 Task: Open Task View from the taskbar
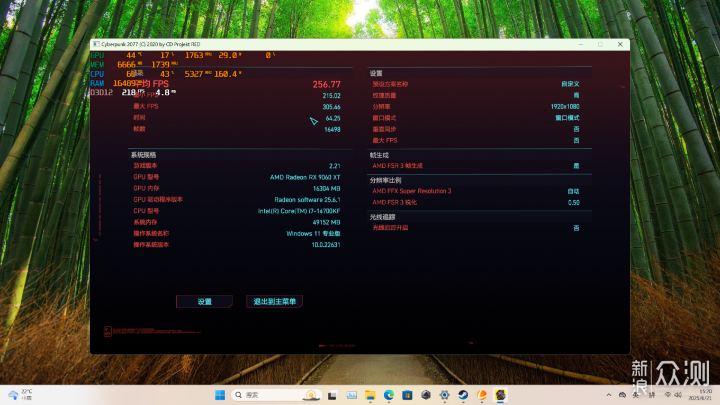[x=332, y=395]
